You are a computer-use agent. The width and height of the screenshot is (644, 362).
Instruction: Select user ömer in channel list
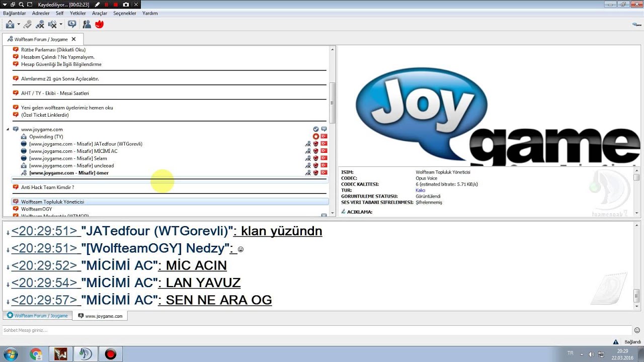pyautogui.click(x=69, y=173)
